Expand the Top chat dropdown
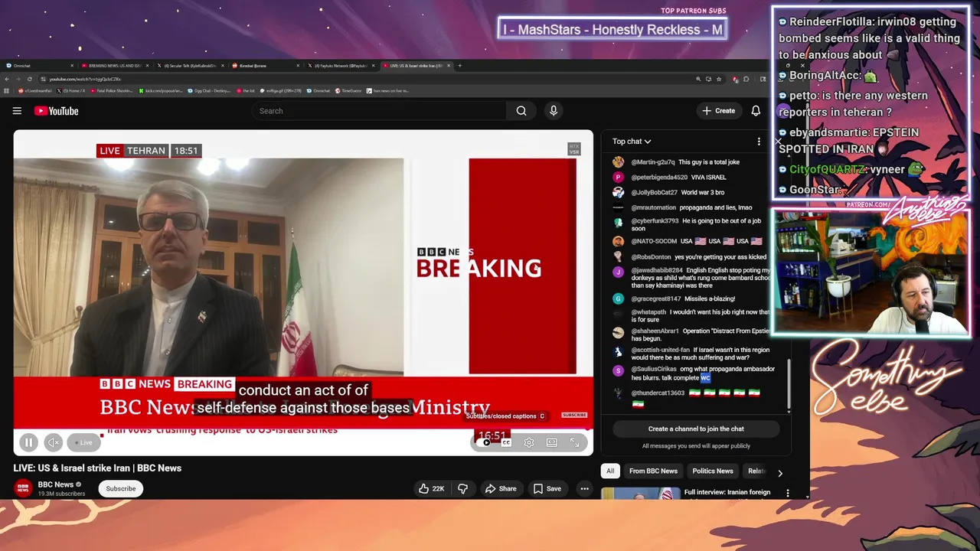Viewport: 980px width, 551px height. 632,141
